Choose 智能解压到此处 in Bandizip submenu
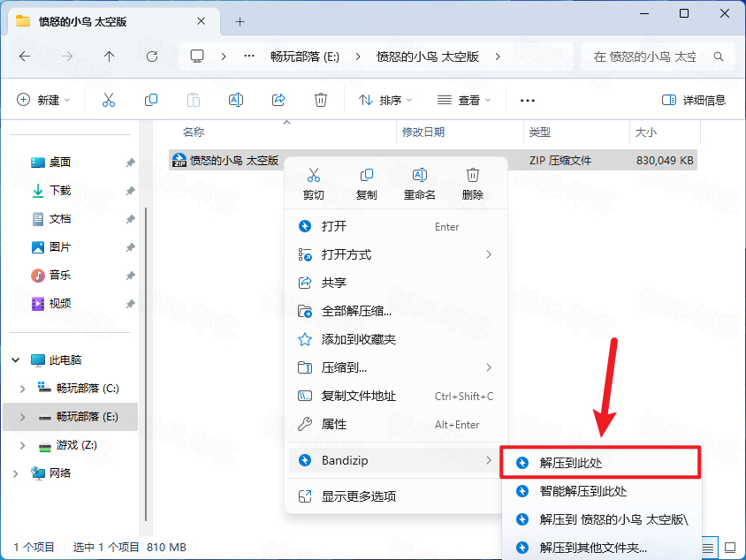 click(x=601, y=491)
